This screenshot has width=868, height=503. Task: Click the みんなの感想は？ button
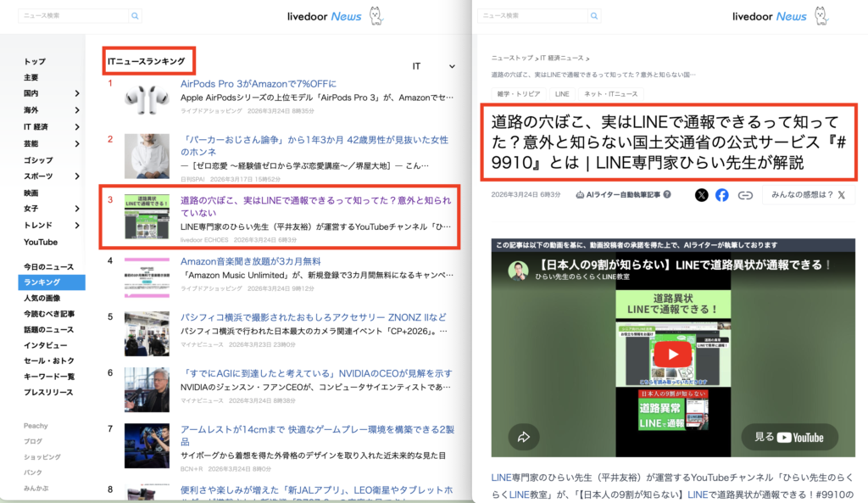808,195
